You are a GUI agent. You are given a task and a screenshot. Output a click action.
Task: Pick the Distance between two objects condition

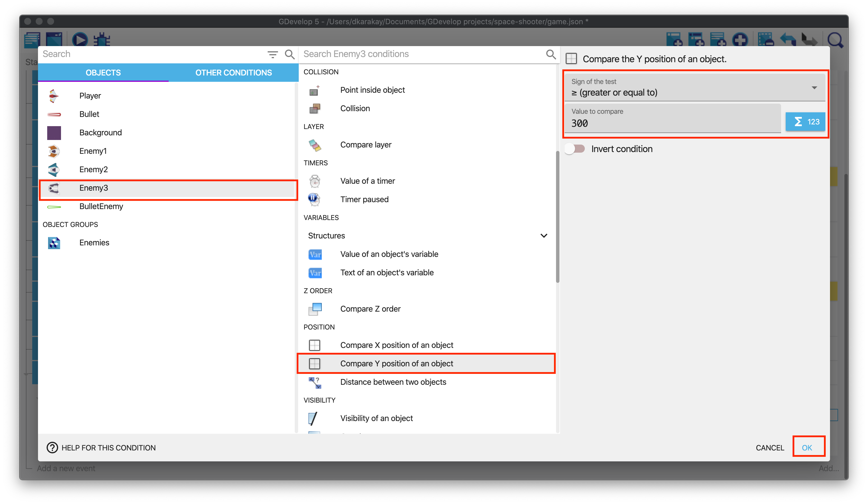393,382
